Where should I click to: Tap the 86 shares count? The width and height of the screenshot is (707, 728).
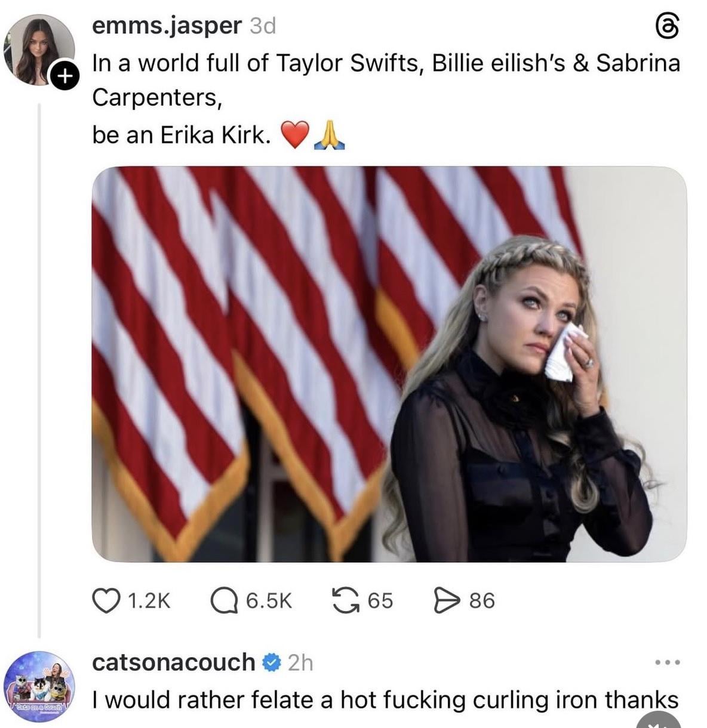pyautogui.click(x=482, y=600)
